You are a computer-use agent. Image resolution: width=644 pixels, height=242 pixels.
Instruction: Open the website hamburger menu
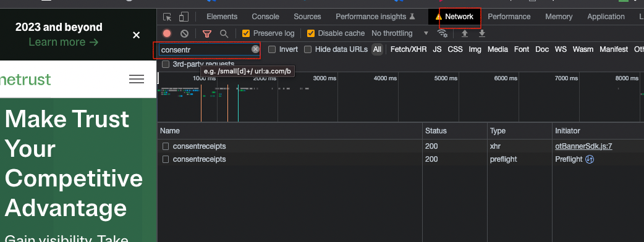pyautogui.click(x=137, y=79)
